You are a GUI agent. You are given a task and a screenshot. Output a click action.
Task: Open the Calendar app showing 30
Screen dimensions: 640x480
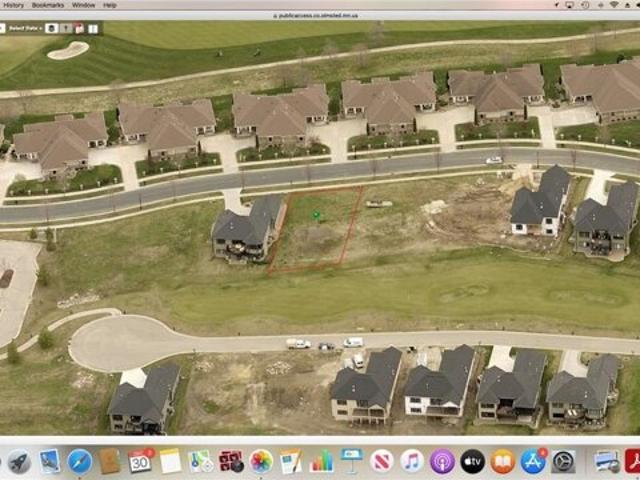(140, 461)
